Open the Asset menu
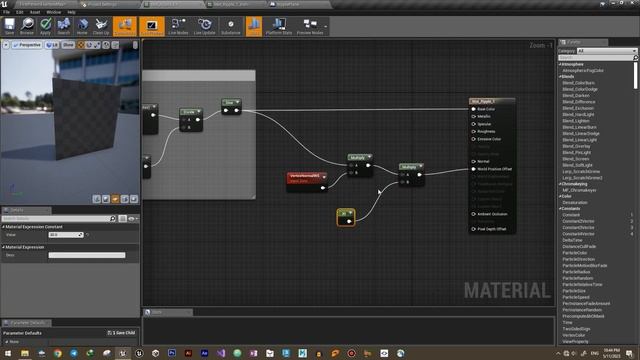Screen dimensions: 640x360 click(35, 12)
